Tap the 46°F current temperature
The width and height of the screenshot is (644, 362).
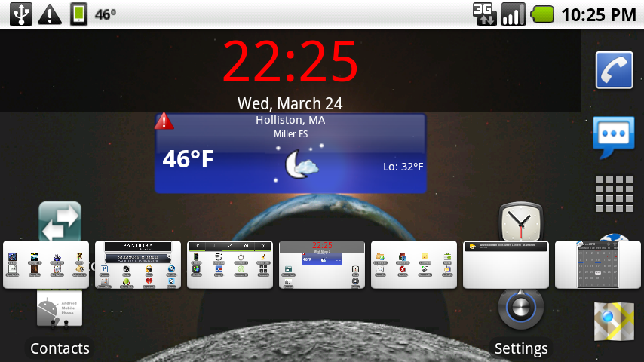[x=188, y=159]
